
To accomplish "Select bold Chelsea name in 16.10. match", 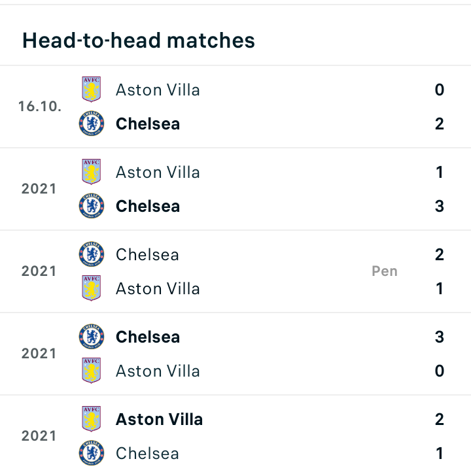I will point(148,124).
